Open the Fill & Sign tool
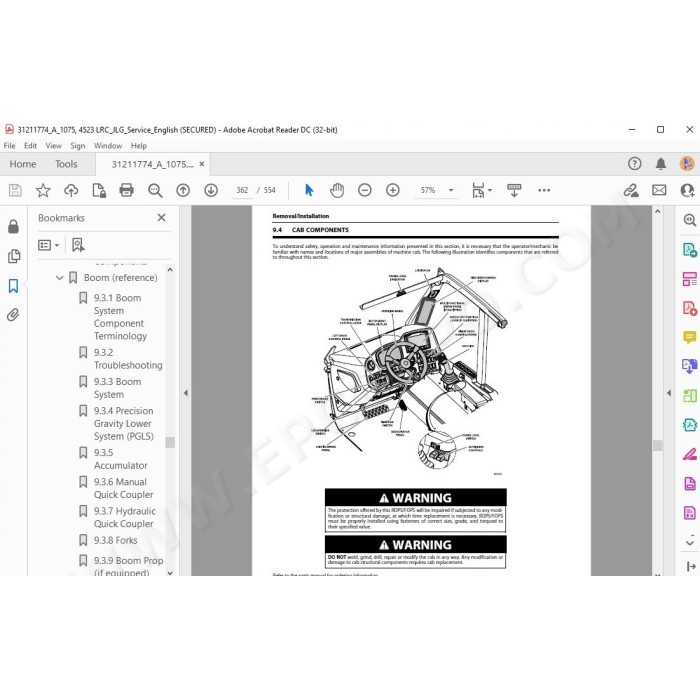The image size is (700, 700). (690, 454)
